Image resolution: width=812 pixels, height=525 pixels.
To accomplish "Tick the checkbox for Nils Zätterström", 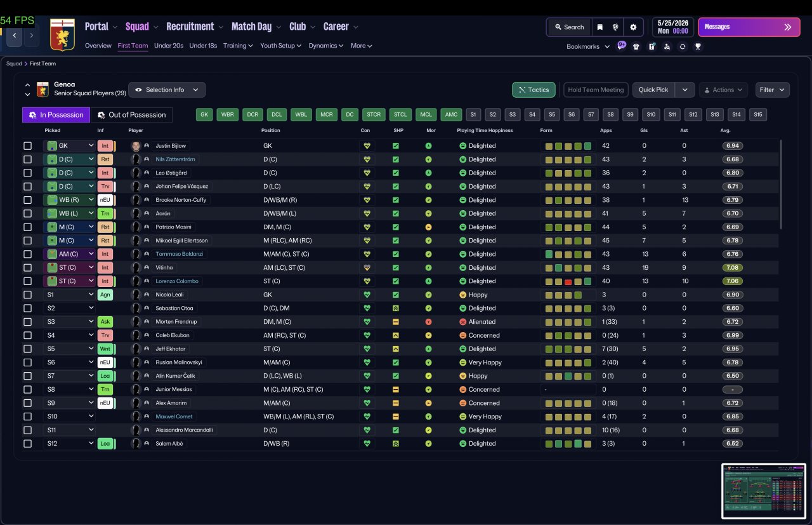I will (x=27, y=159).
